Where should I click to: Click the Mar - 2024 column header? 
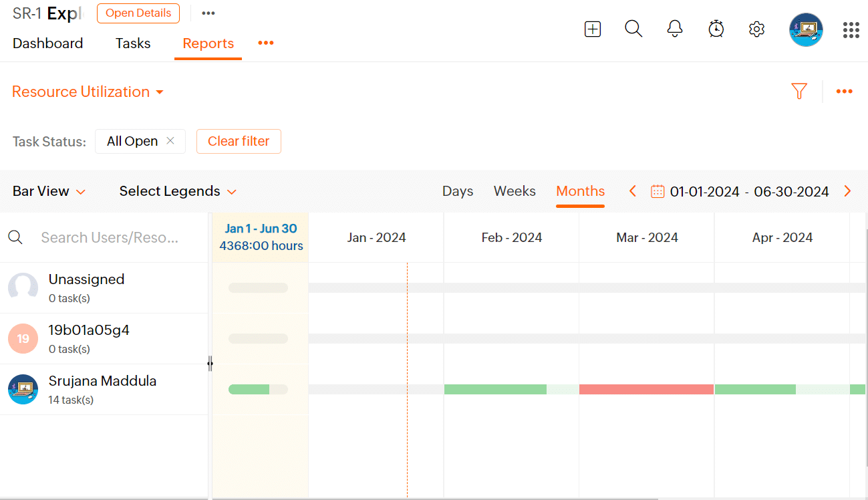point(647,237)
